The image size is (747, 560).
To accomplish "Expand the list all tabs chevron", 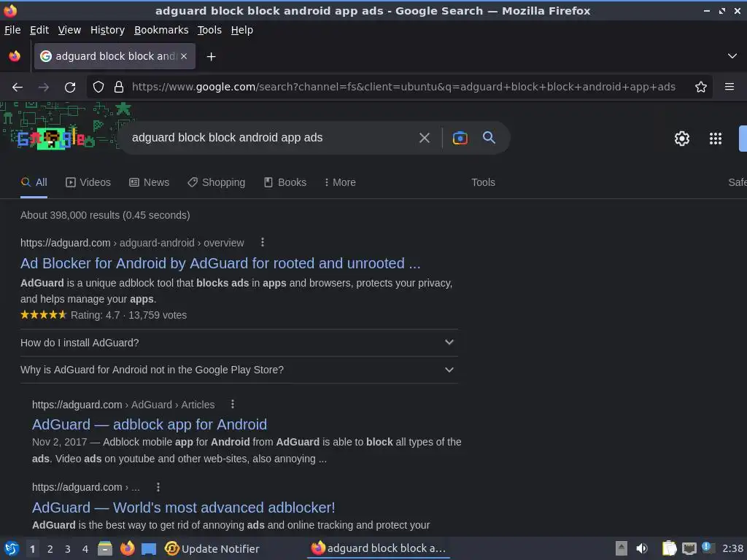I will tap(732, 56).
